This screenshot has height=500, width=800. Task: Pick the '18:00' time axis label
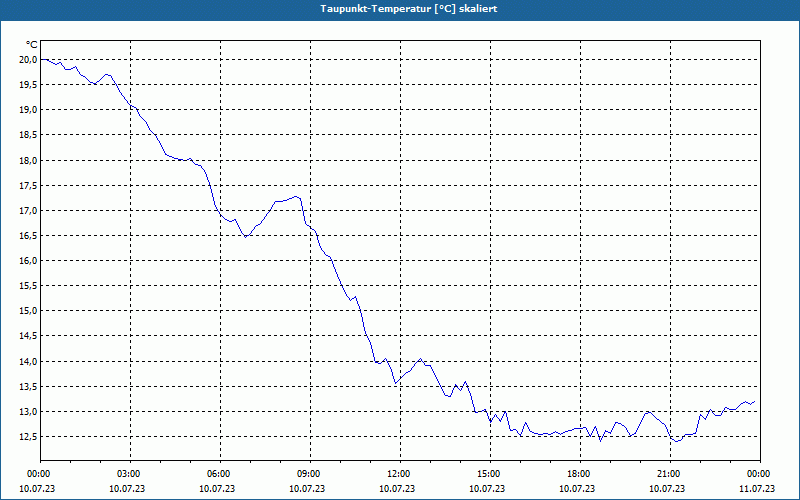(x=580, y=474)
